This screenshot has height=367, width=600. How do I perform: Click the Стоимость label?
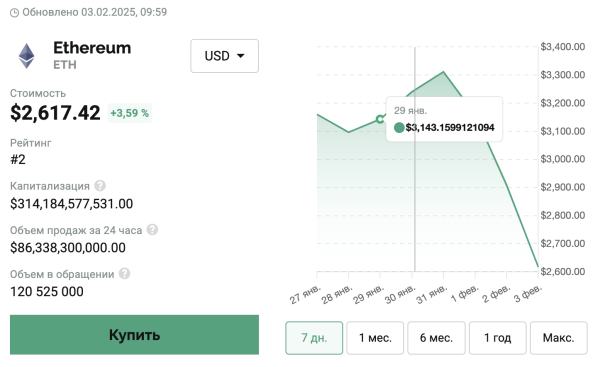point(38,93)
